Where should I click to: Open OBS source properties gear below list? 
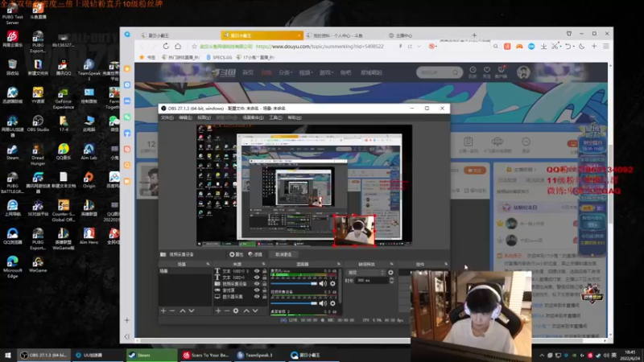click(236, 311)
